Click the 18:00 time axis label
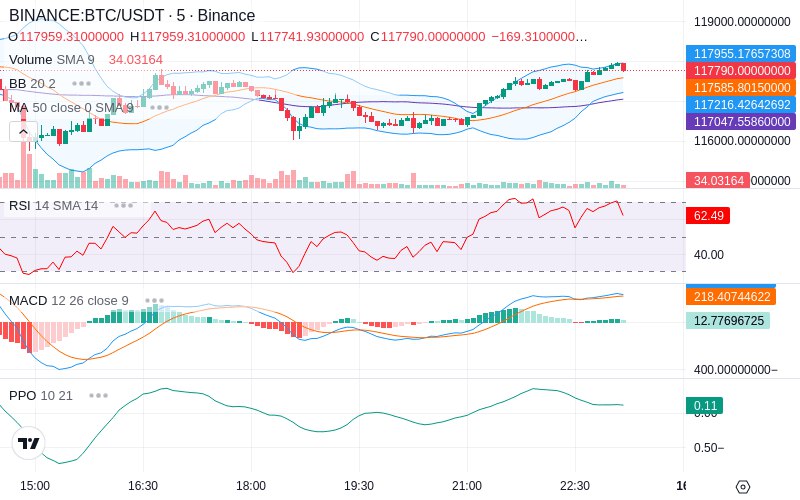 point(251,486)
